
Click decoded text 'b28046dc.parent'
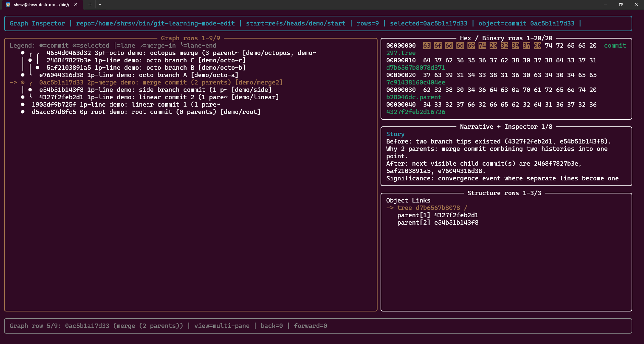(413, 97)
